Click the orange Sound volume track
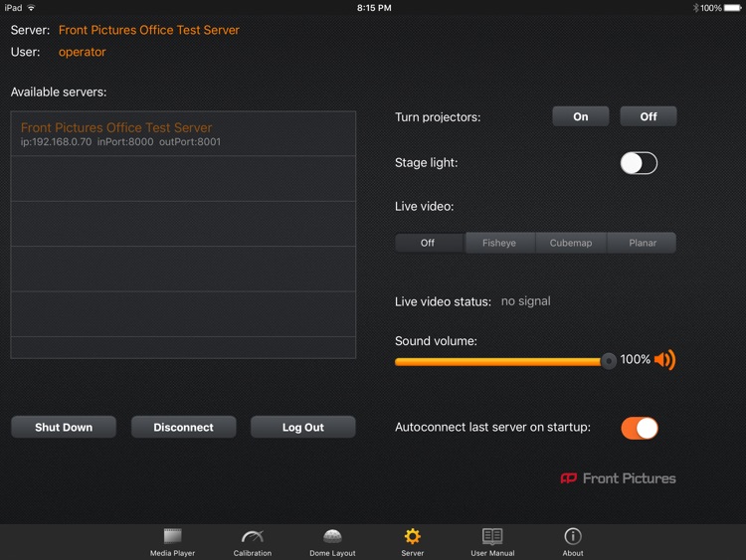The height and width of the screenshot is (560, 746). click(497, 362)
